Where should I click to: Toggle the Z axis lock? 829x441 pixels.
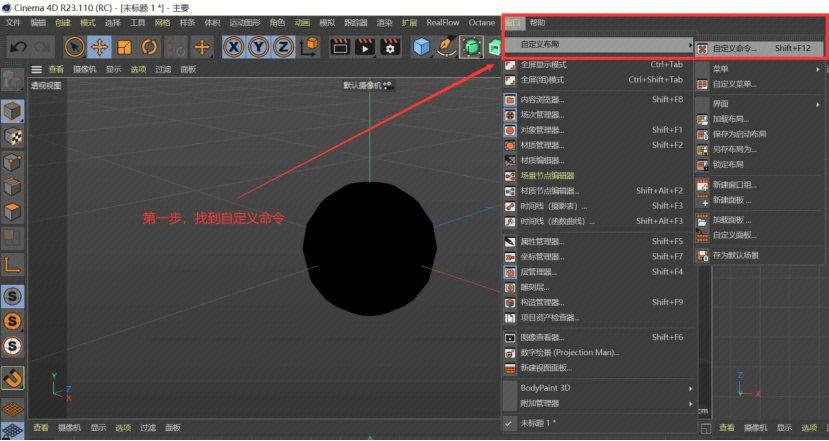[x=283, y=48]
